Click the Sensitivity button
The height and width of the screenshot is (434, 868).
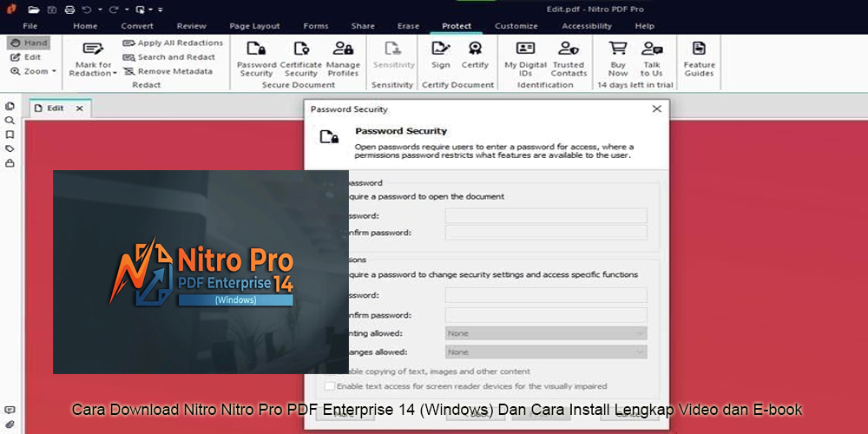(393, 56)
